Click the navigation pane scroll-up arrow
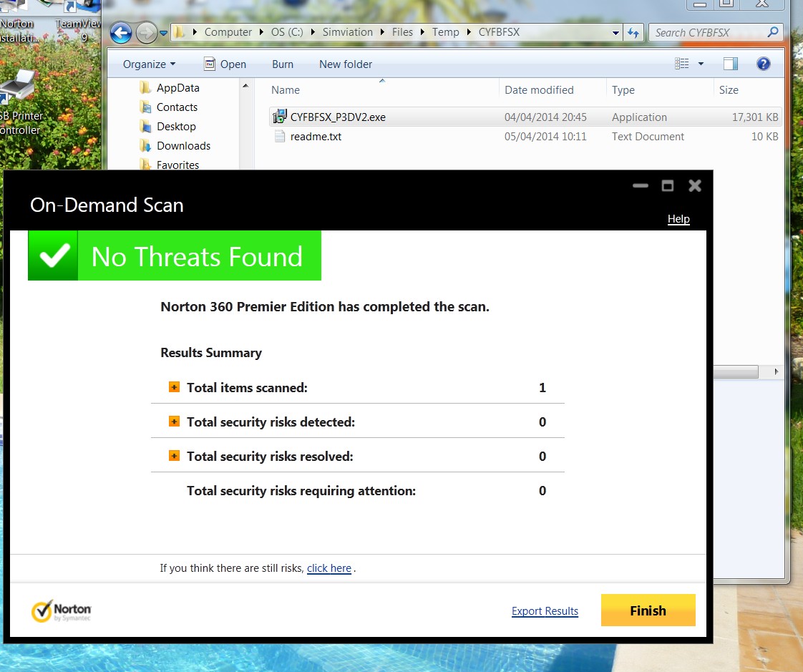Screen dimensions: 803x672 (x=245, y=86)
